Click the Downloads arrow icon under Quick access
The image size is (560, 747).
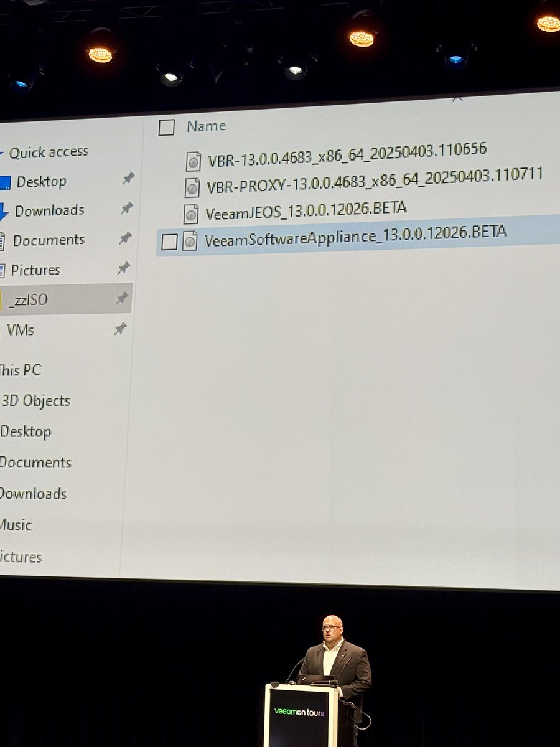coord(3,212)
